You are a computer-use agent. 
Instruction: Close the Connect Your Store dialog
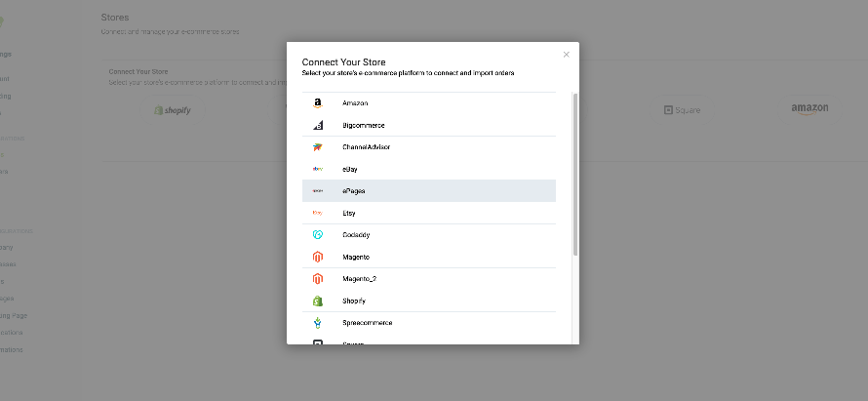566,55
